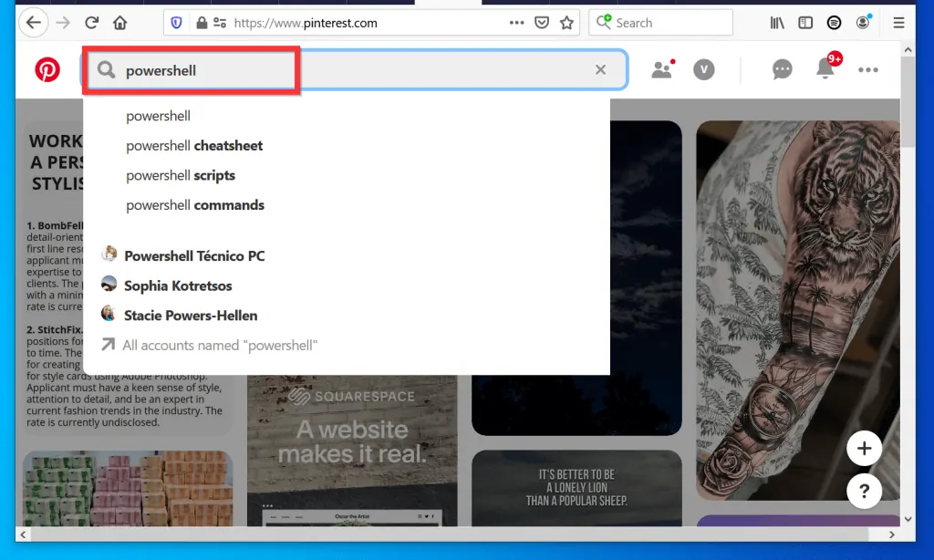Open your Pinterest profile avatar marked V
Viewport: 934px width, 560px height.
point(704,69)
